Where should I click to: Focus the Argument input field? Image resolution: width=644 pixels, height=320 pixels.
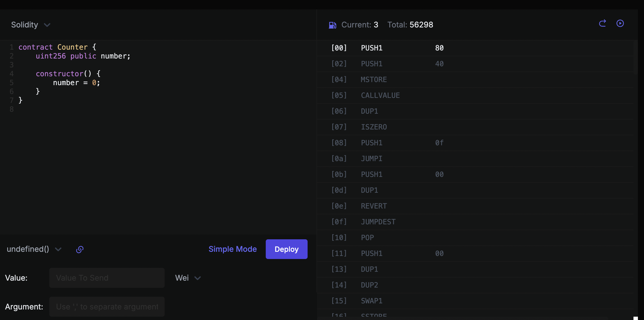click(x=107, y=307)
